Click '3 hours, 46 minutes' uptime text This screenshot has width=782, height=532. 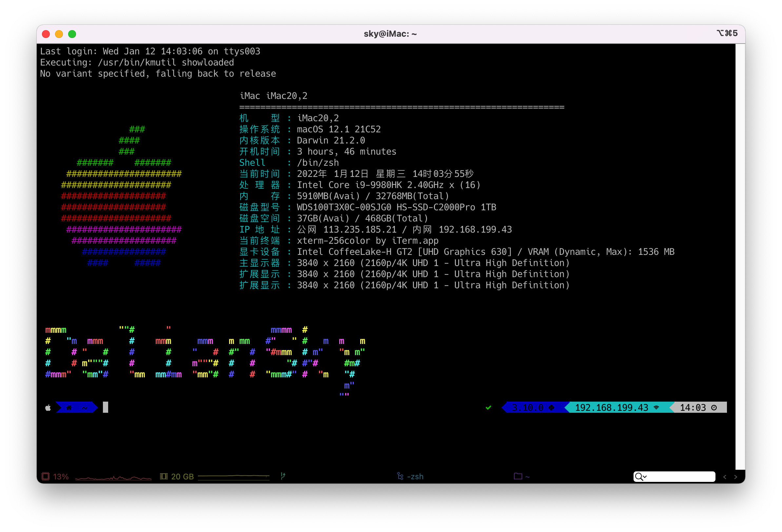[x=346, y=152]
